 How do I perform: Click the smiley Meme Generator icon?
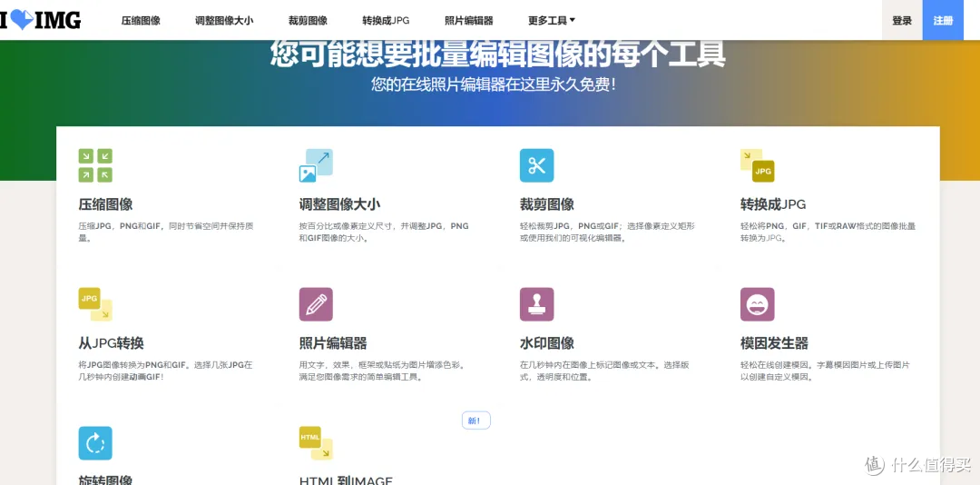pyautogui.click(x=757, y=304)
